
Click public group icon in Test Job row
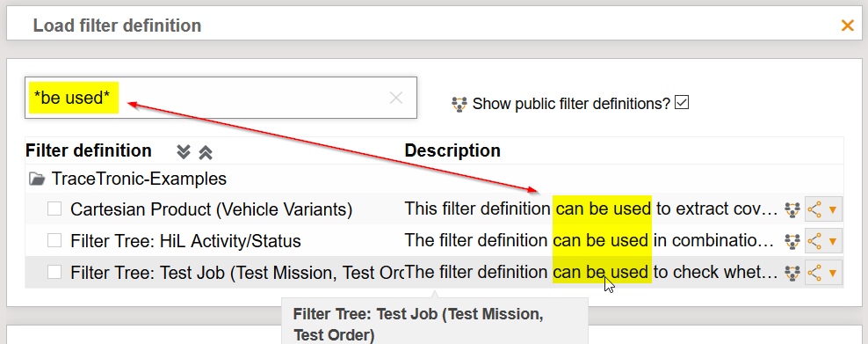pos(792,273)
